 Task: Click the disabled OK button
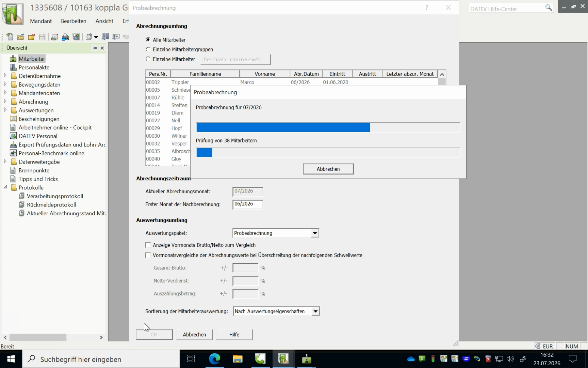click(x=154, y=335)
